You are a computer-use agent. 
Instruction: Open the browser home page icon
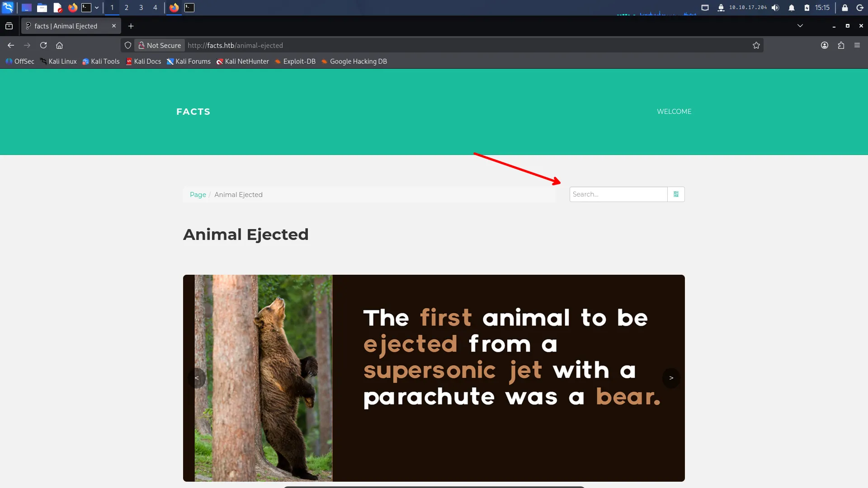[x=59, y=45]
